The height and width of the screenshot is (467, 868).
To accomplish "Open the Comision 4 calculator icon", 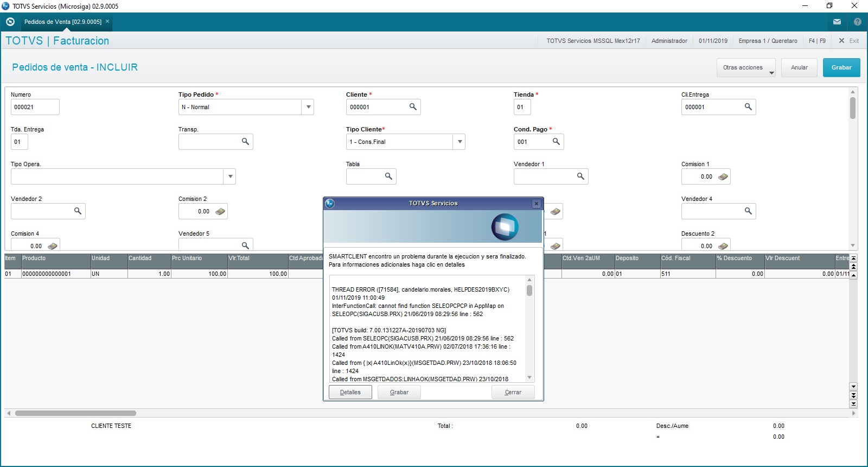I will coord(52,246).
